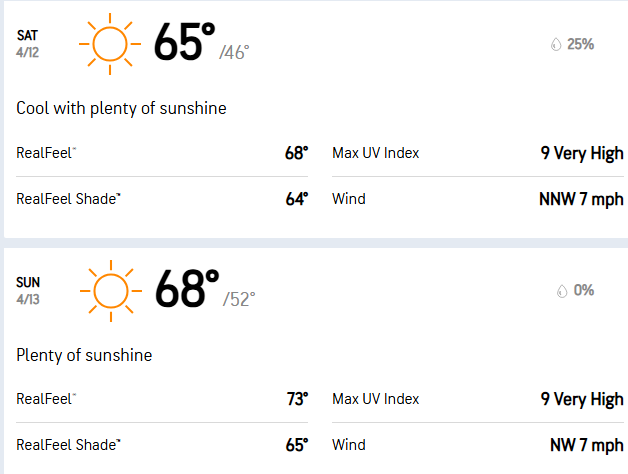Click Saturday's Max UV Index label
Screen dimensions: 628x474
pyautogui.click(x=376, y=153)
